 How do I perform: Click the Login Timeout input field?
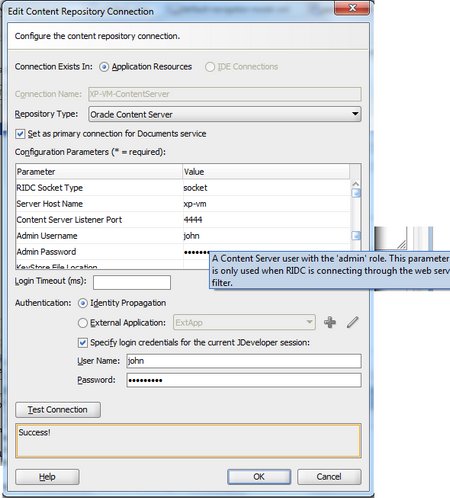click(x=132, y=282)
